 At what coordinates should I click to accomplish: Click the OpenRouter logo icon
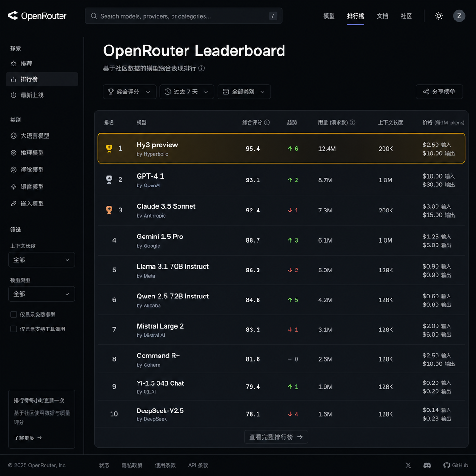(13, 15)
